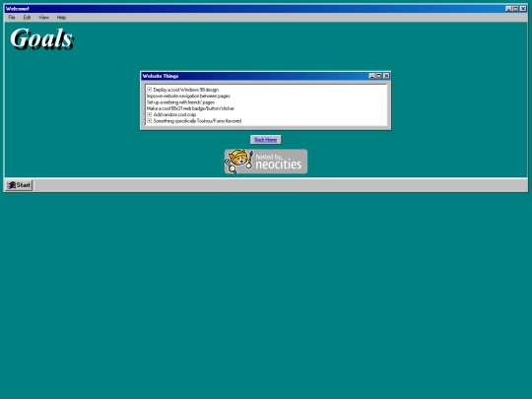532x399 pixels.
Task: Click the Start button on the taskbar
Action: tap(19, 185)
